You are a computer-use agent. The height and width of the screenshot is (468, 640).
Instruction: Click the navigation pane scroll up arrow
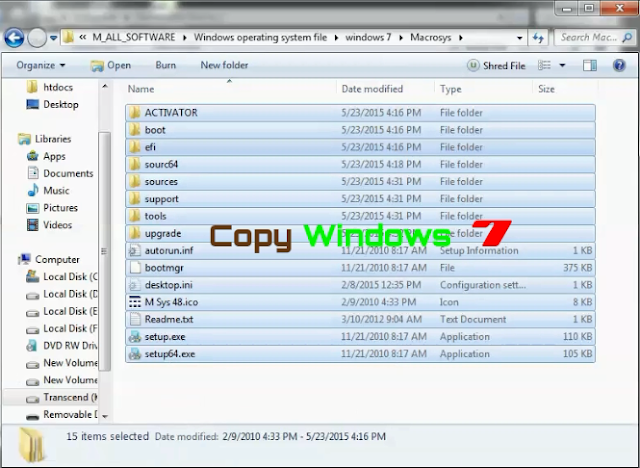click(105, 87)
